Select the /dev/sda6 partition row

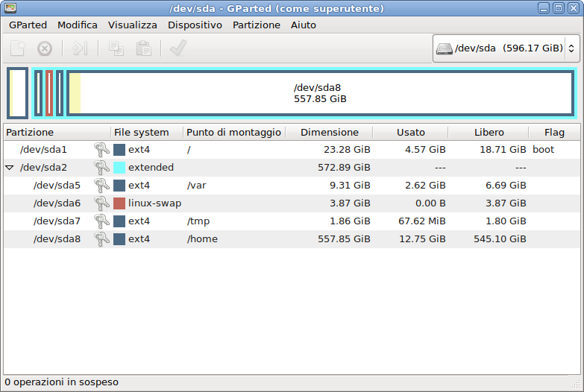(x=292, y=203)
